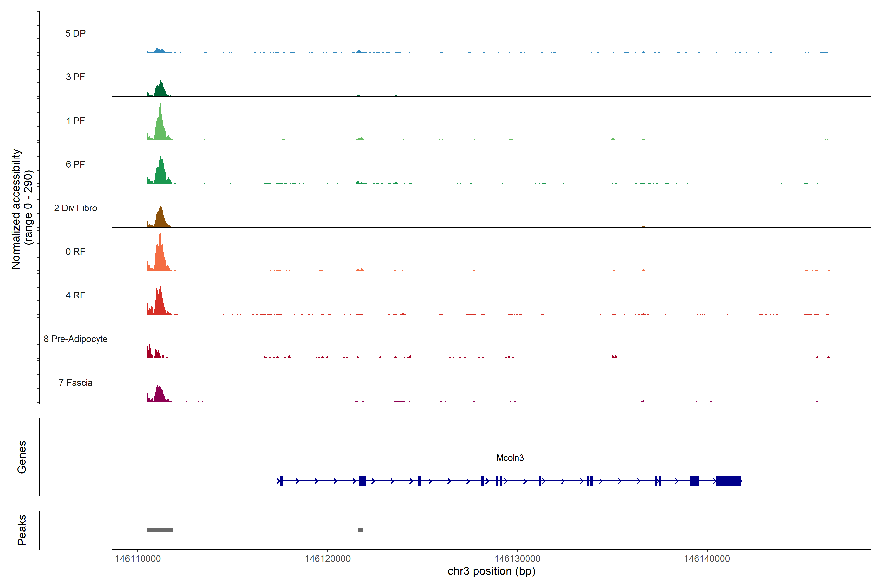Screen dimensions: 882x588
Task: Click the 0 RF track label
Action: [x=75, y=252]
